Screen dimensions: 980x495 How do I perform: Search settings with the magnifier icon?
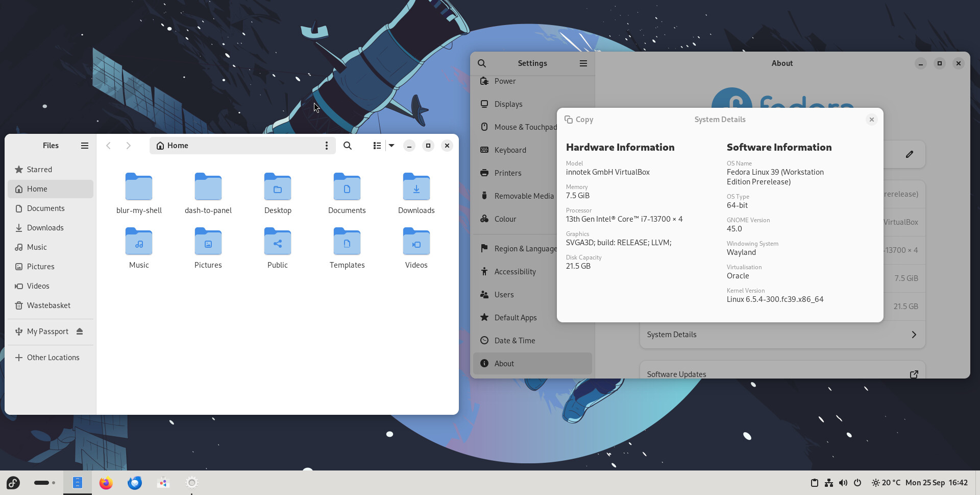[482, 63]
